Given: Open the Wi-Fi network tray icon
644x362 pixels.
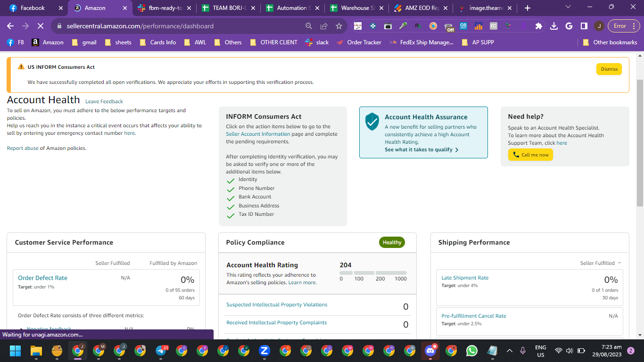Looking at the screenshot, I should tap(559, 351).
